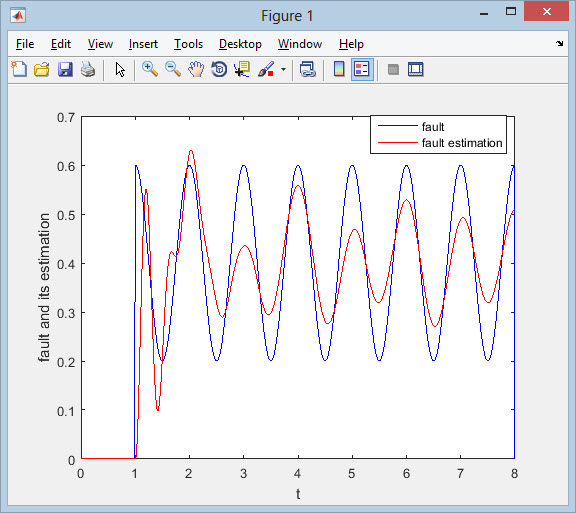This screenshot has height=513, width=576.
Task: Open the Tools menu
Action: click(188, 44)
